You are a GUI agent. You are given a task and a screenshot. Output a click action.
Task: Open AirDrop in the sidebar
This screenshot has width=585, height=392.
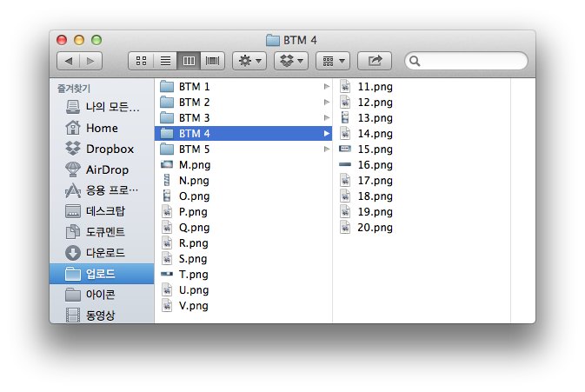click(102, 169)
